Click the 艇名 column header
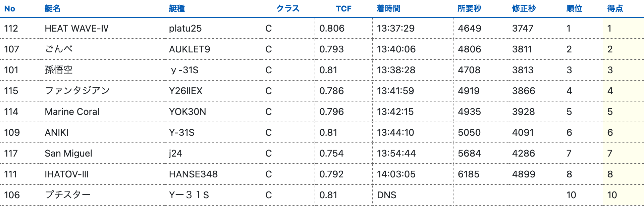This screenshot has height=210, width=644. [x=53, y=9]
